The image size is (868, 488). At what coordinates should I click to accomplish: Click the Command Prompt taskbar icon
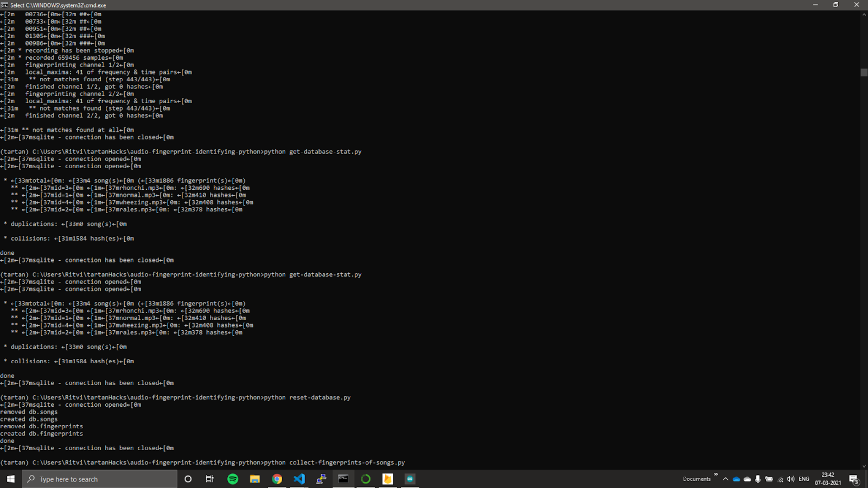tap(344, 479)
